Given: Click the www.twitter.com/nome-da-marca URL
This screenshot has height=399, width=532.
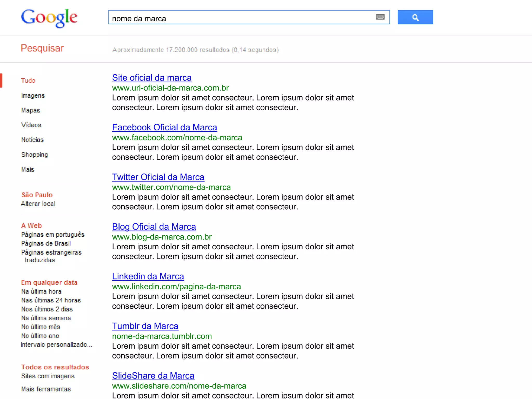Looking at the screenshot, I should (x=171, y=187).
